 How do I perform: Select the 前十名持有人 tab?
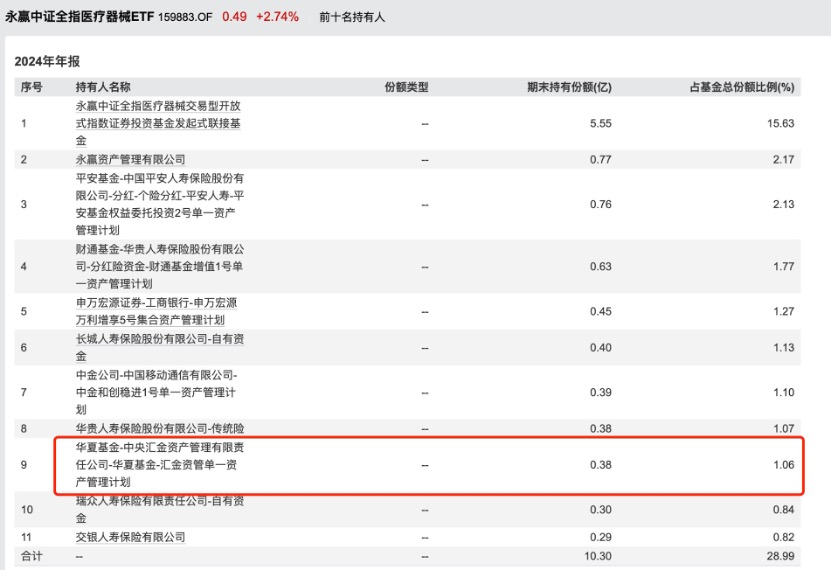click(352, 17)
